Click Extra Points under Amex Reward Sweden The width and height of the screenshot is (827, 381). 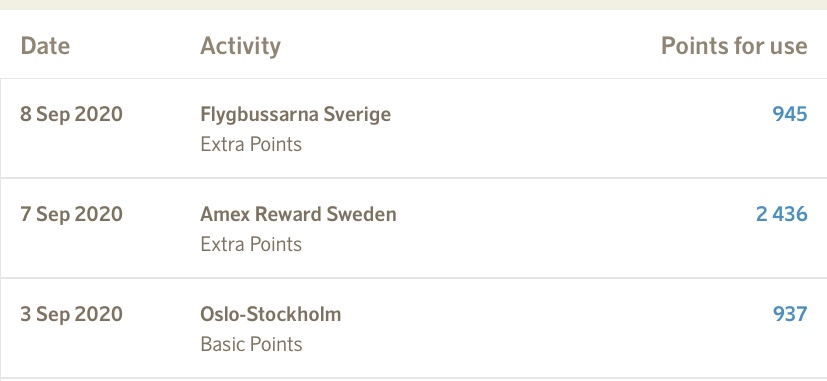point(251,244)
